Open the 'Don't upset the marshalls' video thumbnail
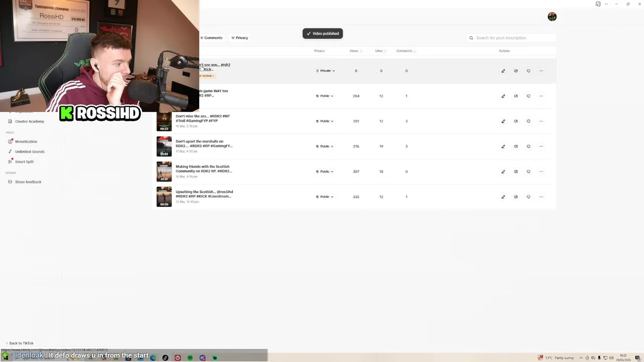 (x=164, y=146)
